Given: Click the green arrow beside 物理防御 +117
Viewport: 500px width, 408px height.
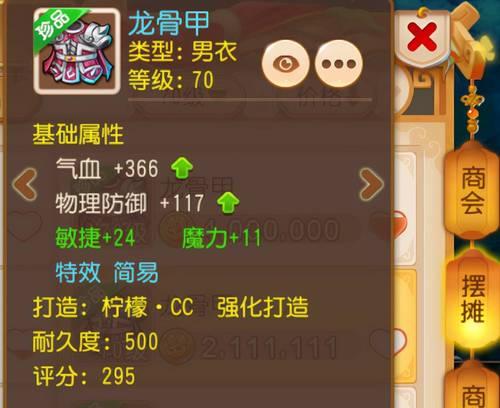Looking at the screenshot, I should pyautogui.click(x=228, y=203).
